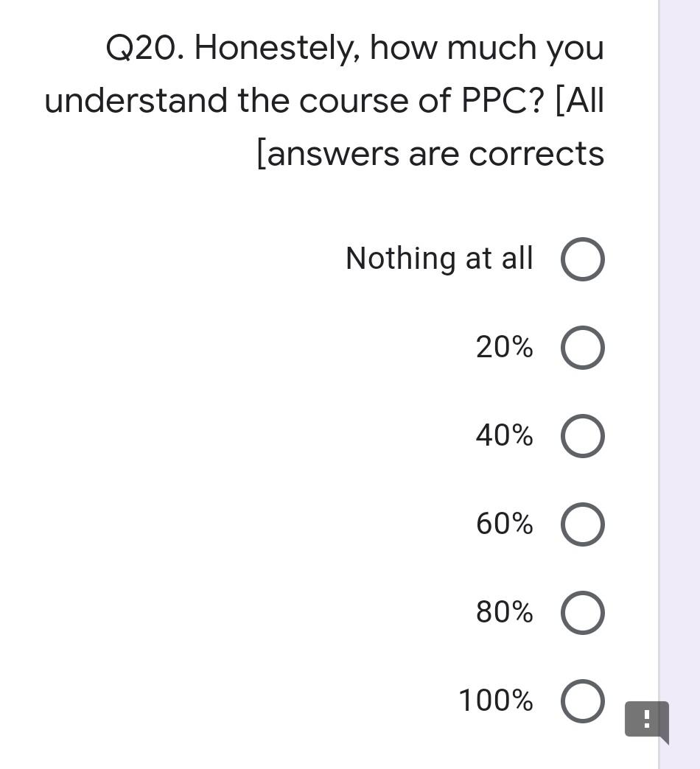Choose the 40% option
700x769 pixels.
click(x=583, y=435)
